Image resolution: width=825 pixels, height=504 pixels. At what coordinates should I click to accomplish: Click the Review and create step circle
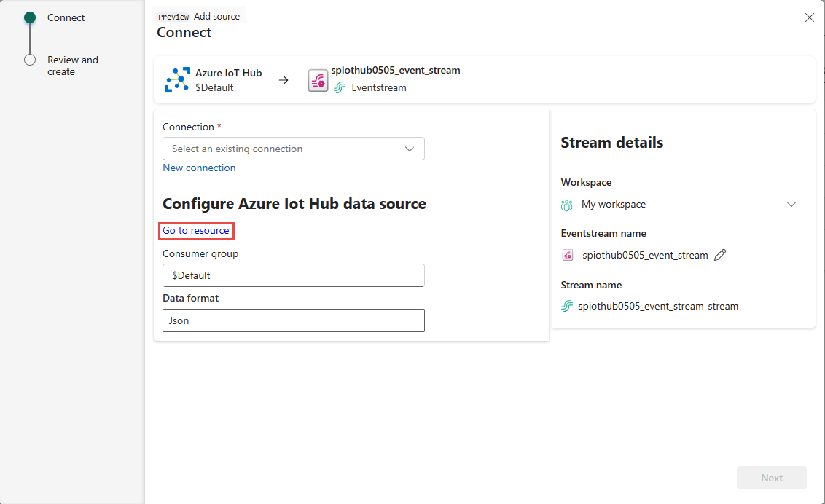(30, 60)
